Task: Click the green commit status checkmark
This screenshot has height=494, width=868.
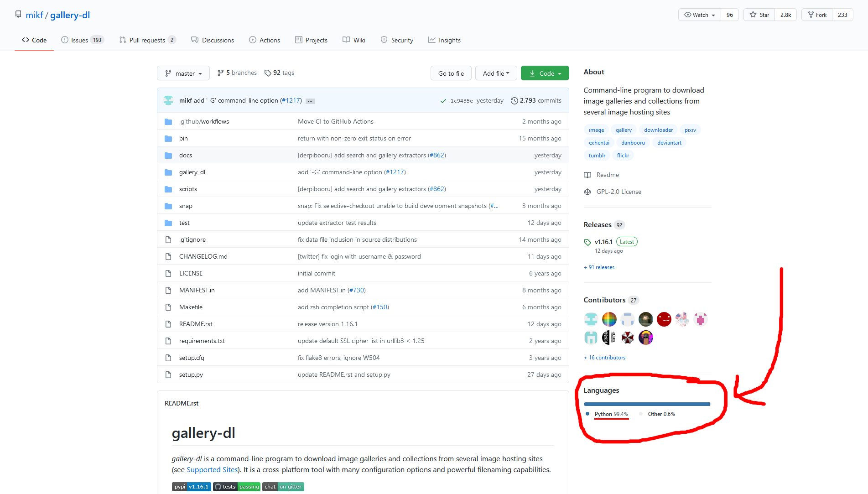Action: click(x=443, y=101)
